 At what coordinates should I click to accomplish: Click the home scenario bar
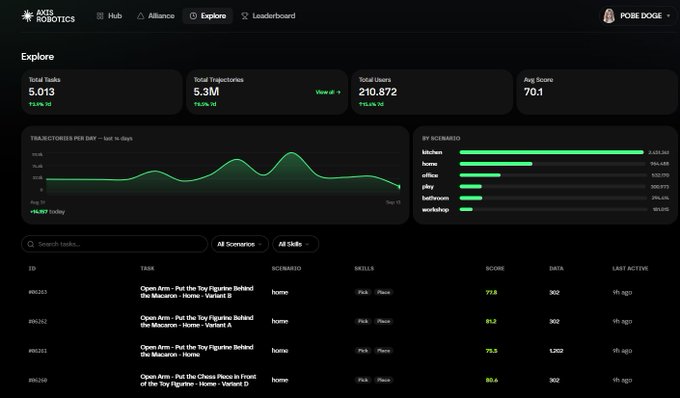point(496,164)
